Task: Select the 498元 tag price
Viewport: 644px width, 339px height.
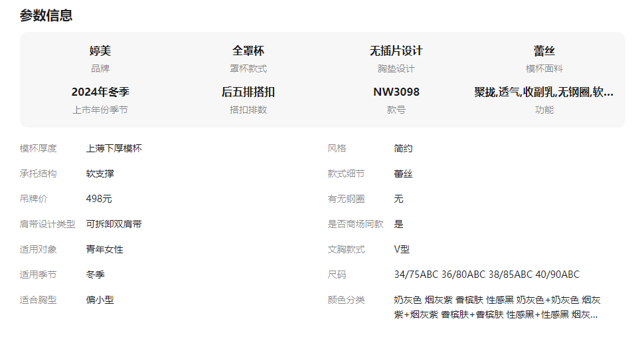Action: pyautogui.click(x=99, y=199)
